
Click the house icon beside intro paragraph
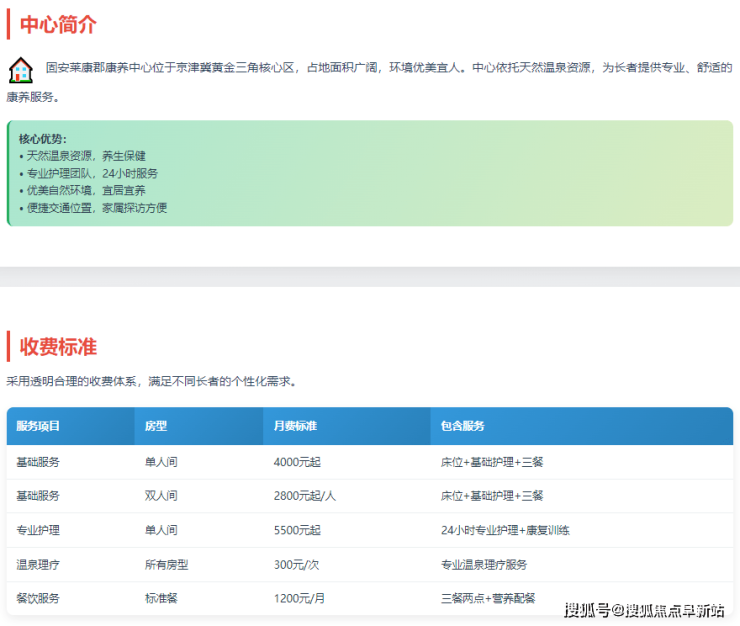[x=20, y=70]
